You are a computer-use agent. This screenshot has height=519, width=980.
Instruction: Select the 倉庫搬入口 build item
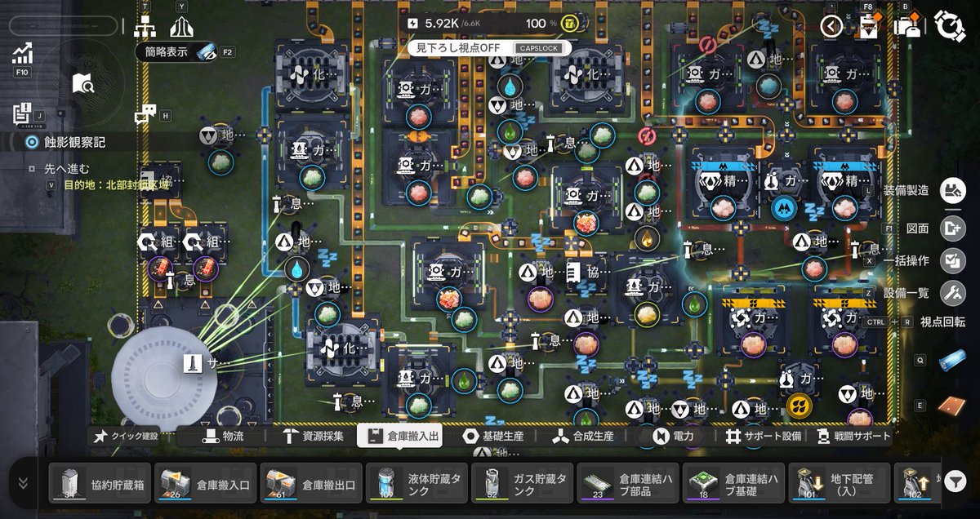tap(206, 482)
